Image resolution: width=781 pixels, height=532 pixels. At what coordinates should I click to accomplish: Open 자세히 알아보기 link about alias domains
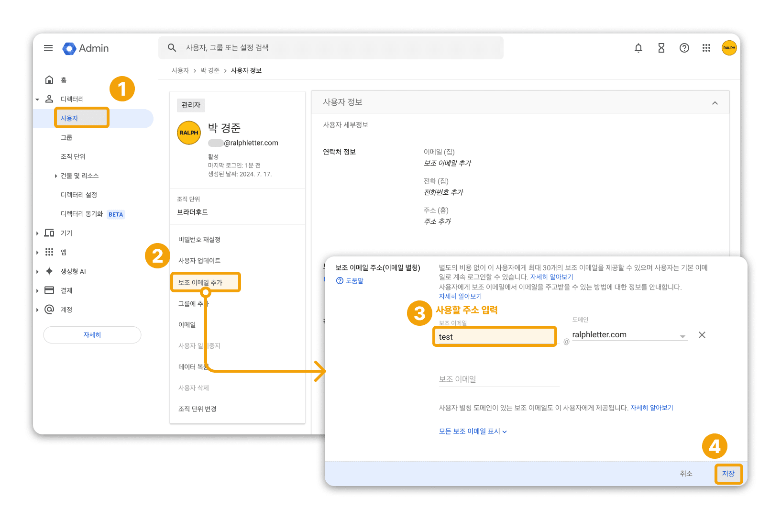point(652,408)
